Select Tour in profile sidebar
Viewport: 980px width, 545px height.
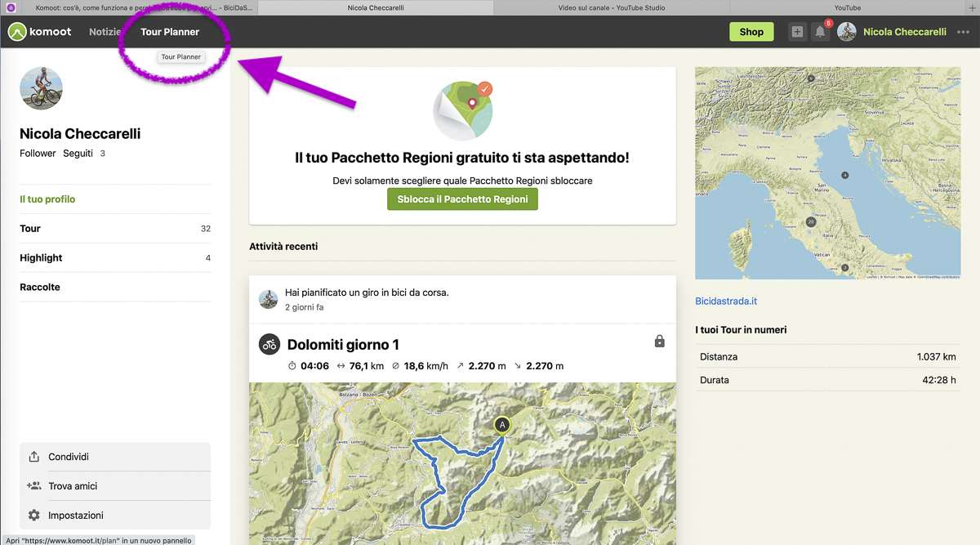pyautogui.click(x=30, y=229)
